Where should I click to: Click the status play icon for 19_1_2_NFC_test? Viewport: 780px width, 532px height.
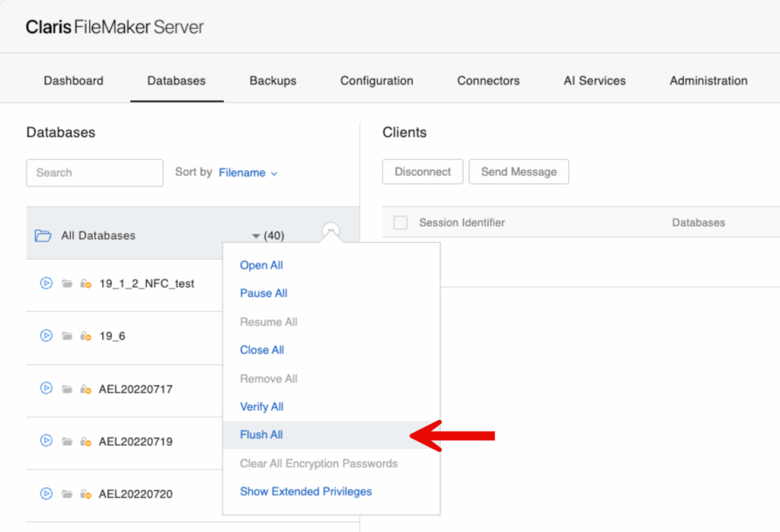pyautogui.click(x=46, y=283)
